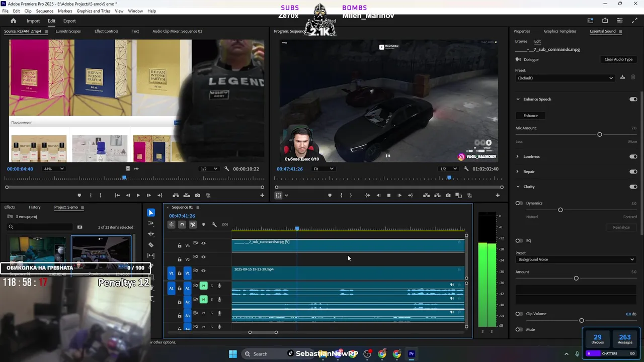Open Program playback resolution 1/2 dropdown
Image resolution: width=644 pixels, height=362 pixels.
click(448, 169)
